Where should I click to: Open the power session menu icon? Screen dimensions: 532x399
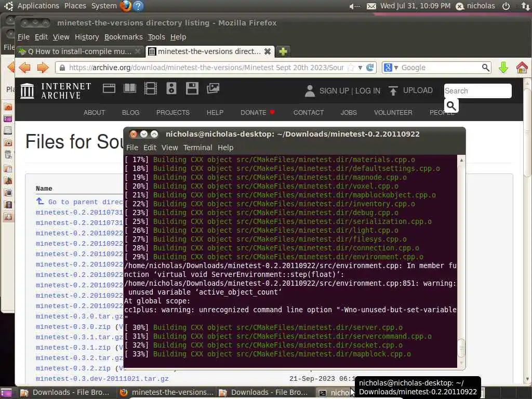(x=506, y=6)
